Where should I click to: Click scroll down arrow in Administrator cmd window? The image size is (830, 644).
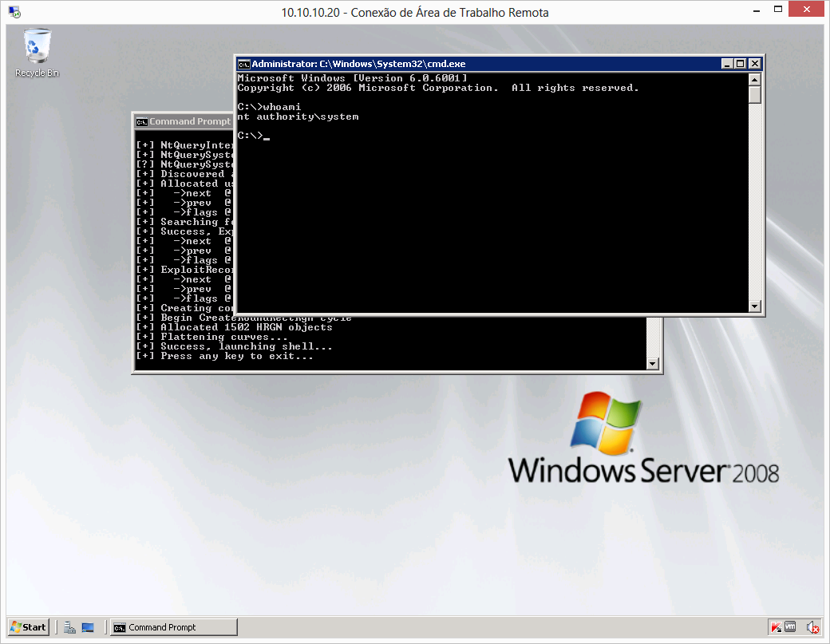click(755, 306)
